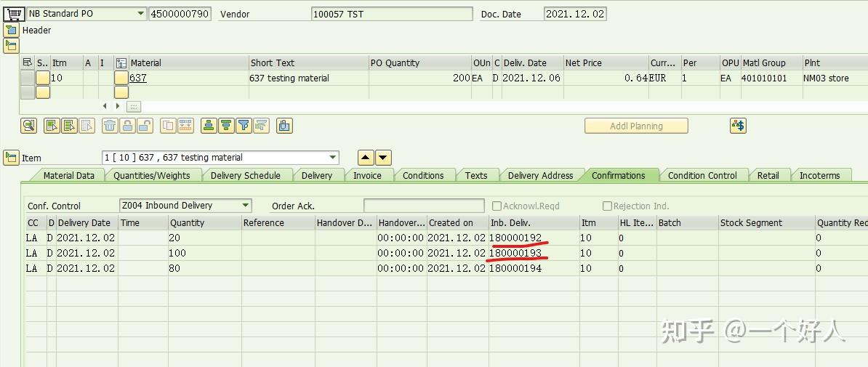Click the left scroll arrow under the item table
Image resolution: width=868 pixels, height=367 pixels.
coord(105,105)
